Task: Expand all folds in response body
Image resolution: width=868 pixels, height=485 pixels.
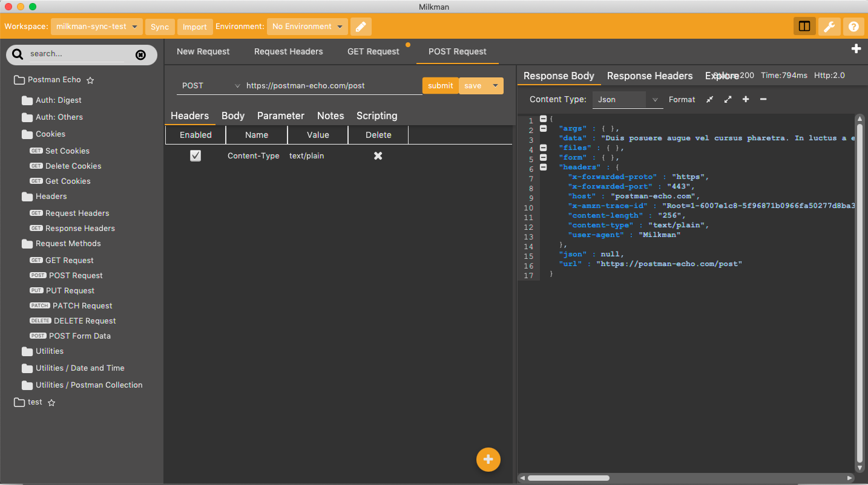Action: coord(728,99)
